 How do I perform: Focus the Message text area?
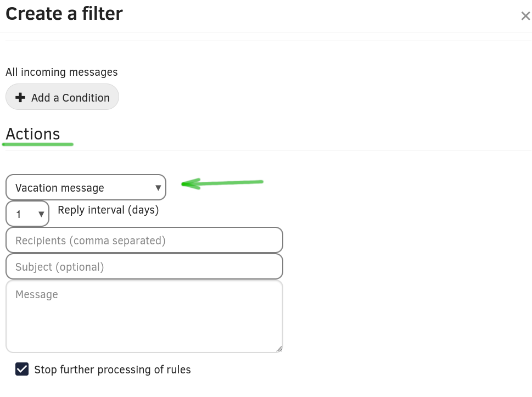coord(144,317)
